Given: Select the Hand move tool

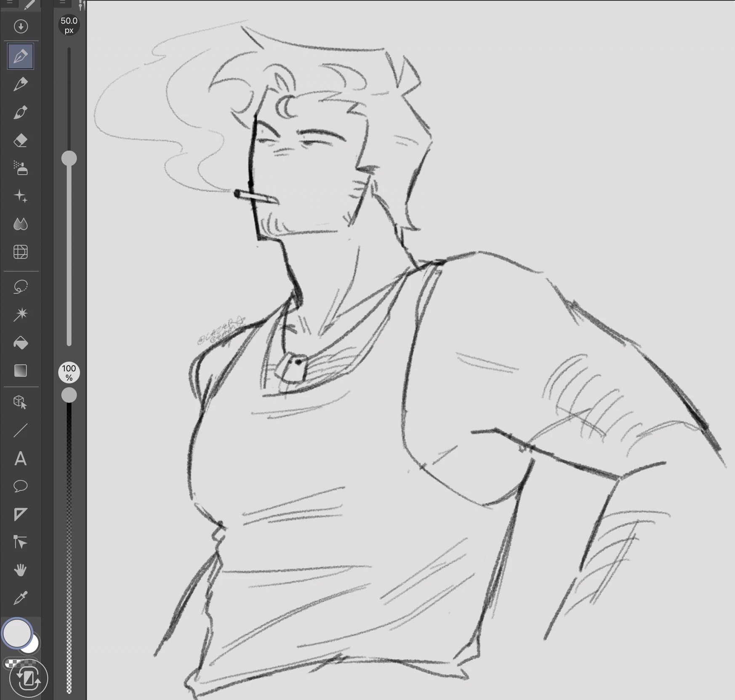Looking at the screenshot, I should (21, 570).
